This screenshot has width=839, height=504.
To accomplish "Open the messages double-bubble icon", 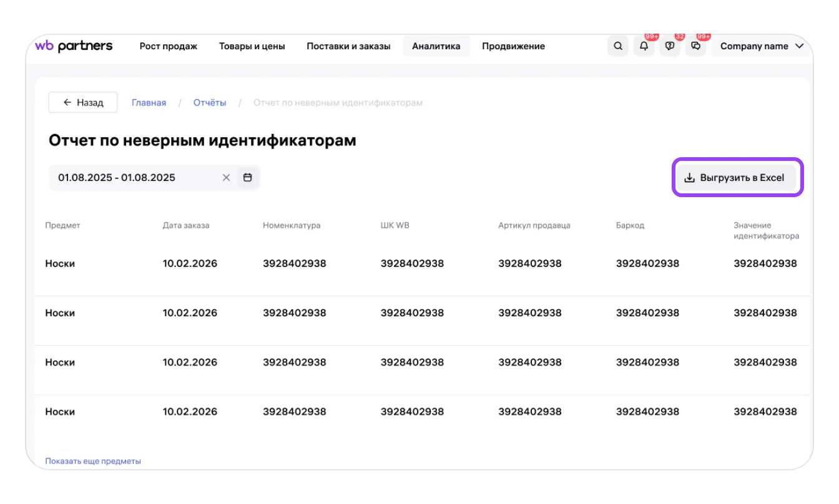I will click(696, 46).
